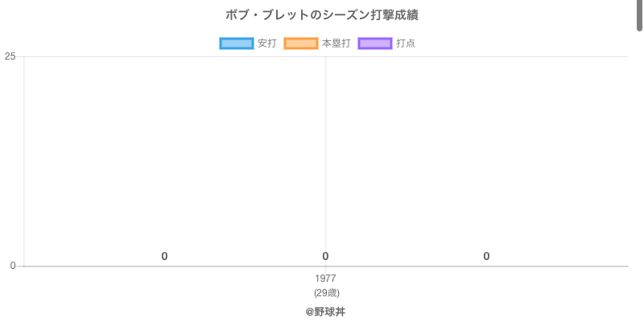The image size is (644, 322).
Task: Select the leftmost 0 data label
Action: (x=164, y=256)
